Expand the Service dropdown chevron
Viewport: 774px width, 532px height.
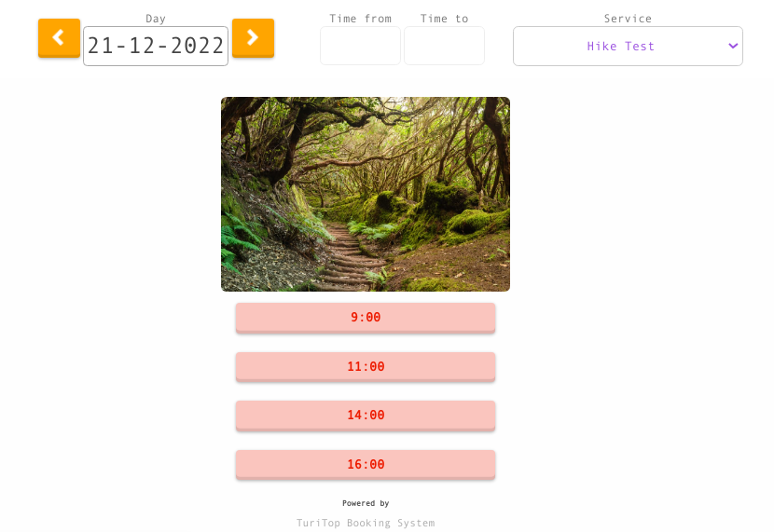733,46
